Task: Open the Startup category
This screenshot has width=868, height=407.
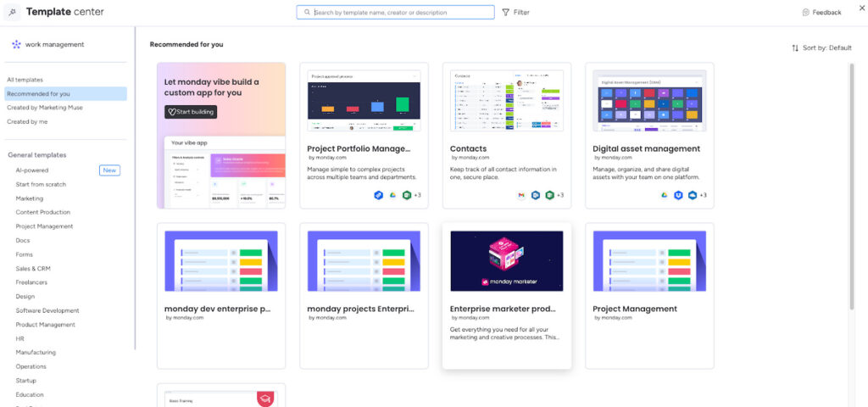Action: click(x=26, y=381)
